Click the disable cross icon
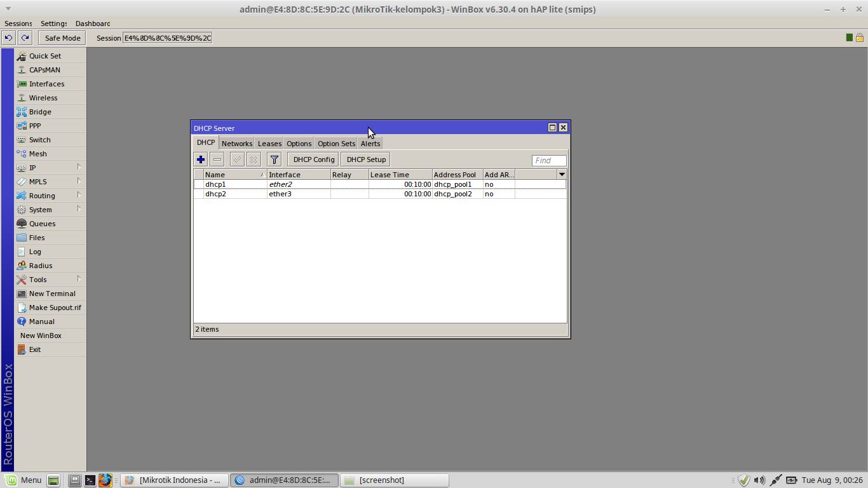The height and width of the screenshot is (488, 868). click(x=254, y=159)
